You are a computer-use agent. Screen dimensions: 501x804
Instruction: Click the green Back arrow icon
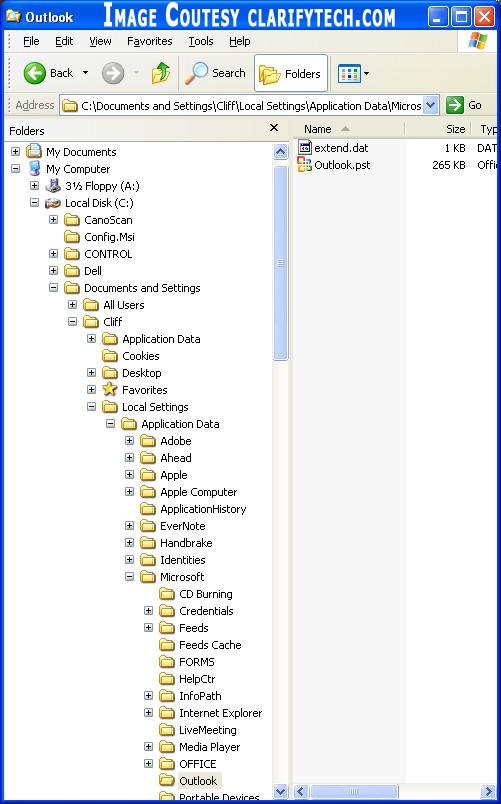pyautogui.click(x=35, y=73)
